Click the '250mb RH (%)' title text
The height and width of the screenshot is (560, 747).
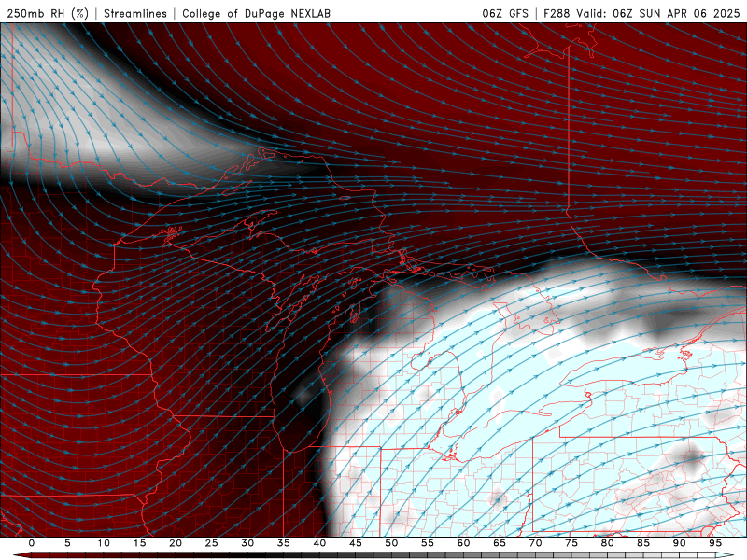tap(48, 13)
